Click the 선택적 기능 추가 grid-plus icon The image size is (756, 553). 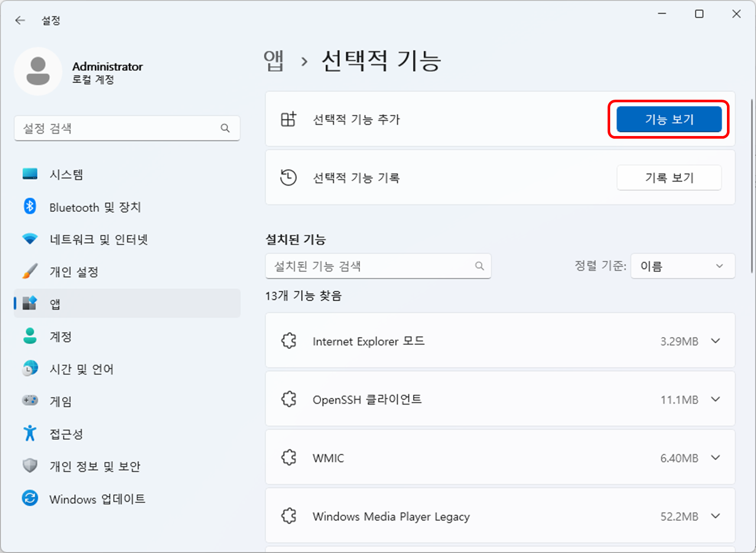[x=288, y=119]
